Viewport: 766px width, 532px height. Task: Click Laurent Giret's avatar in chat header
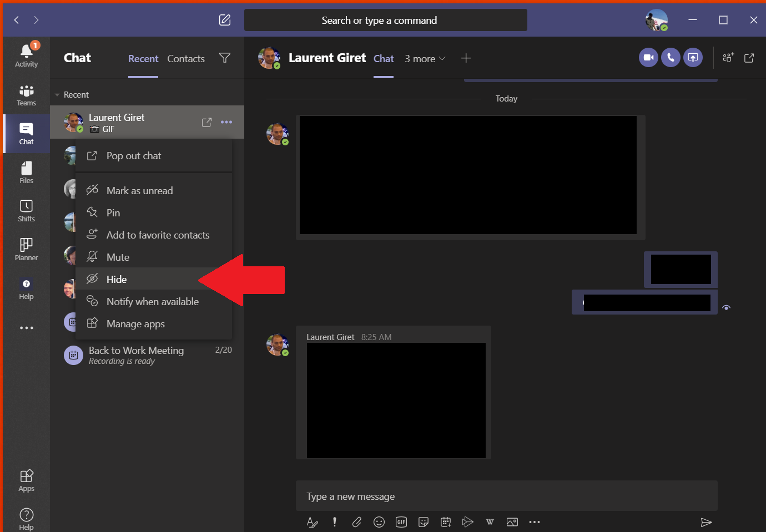269,58
